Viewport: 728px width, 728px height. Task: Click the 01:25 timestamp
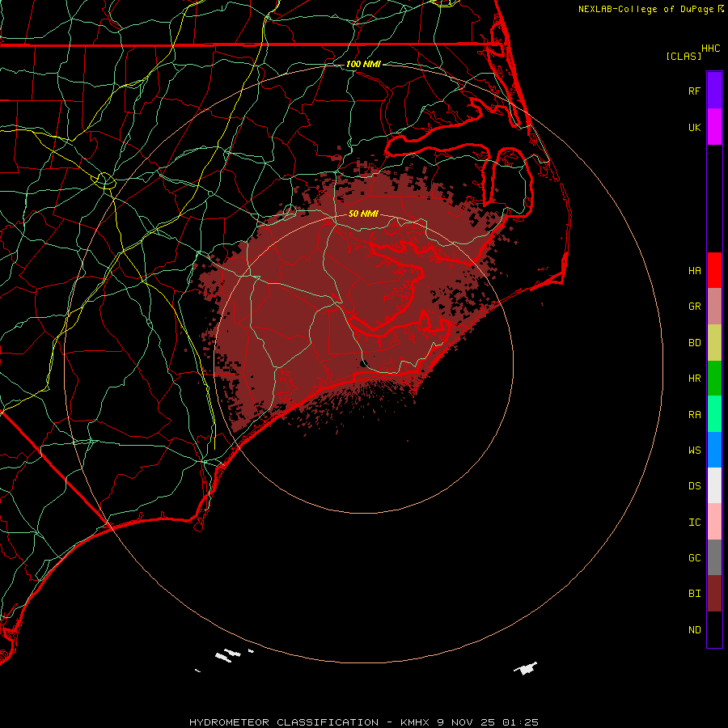[x=520, y=722]
